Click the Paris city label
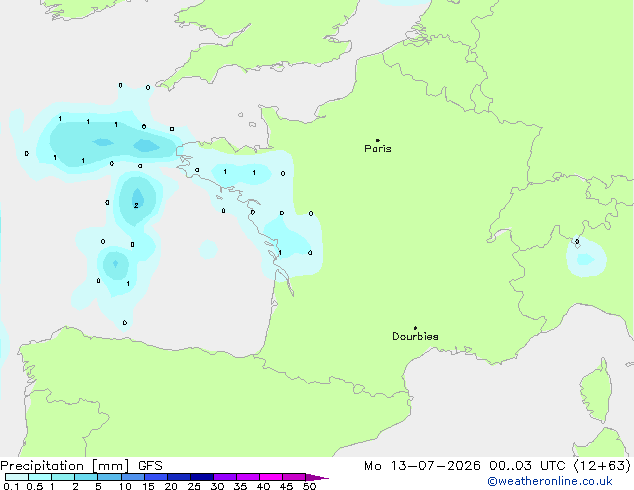634x490 pixels. point(378,148)
